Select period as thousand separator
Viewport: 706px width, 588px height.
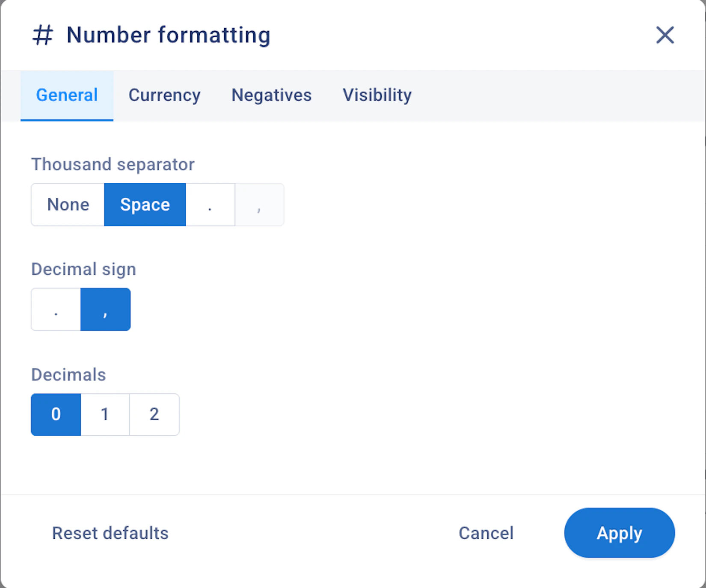[x=210, y=205]
